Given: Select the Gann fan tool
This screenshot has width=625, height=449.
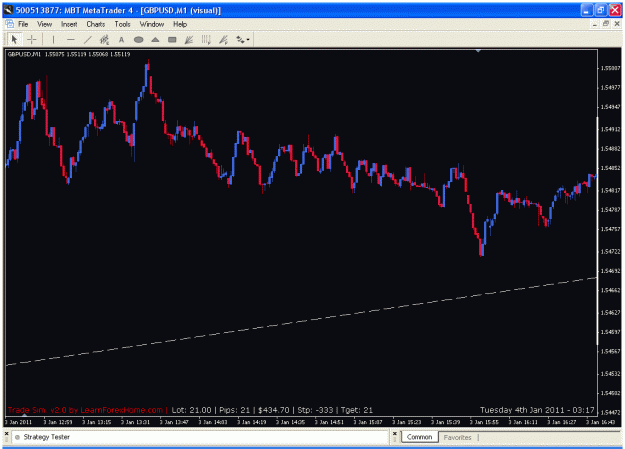Looking at the screenshot, I should click(x=223, y=39).
